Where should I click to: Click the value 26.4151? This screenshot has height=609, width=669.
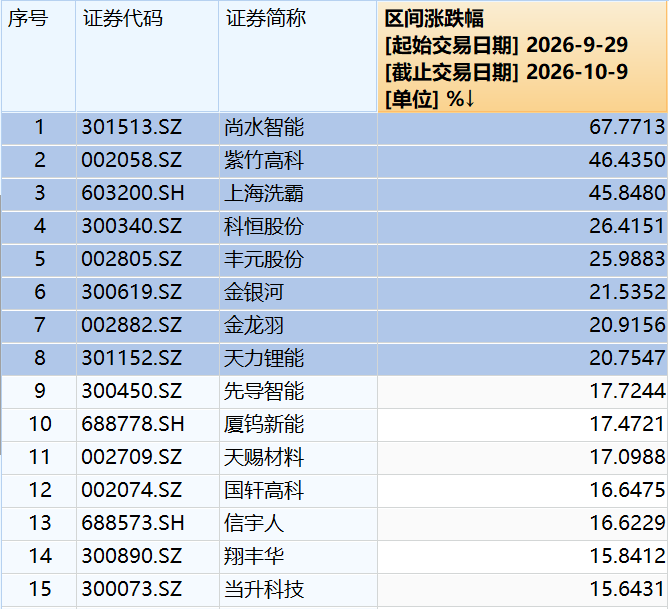click(627, 226)
